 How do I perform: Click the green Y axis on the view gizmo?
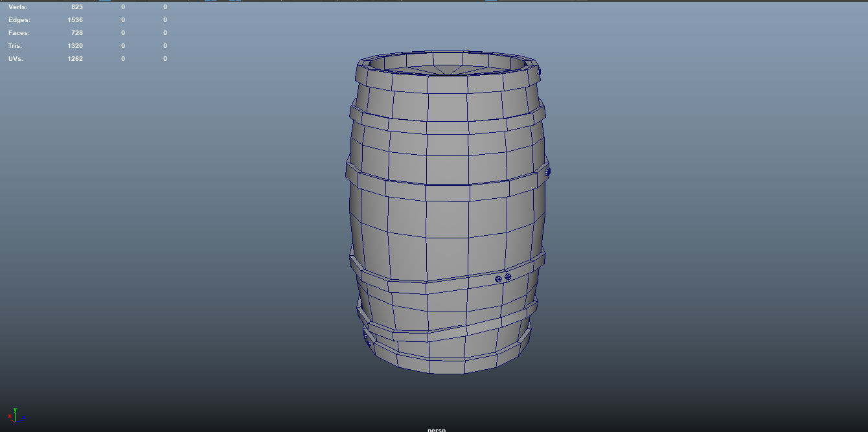point(15,409)
